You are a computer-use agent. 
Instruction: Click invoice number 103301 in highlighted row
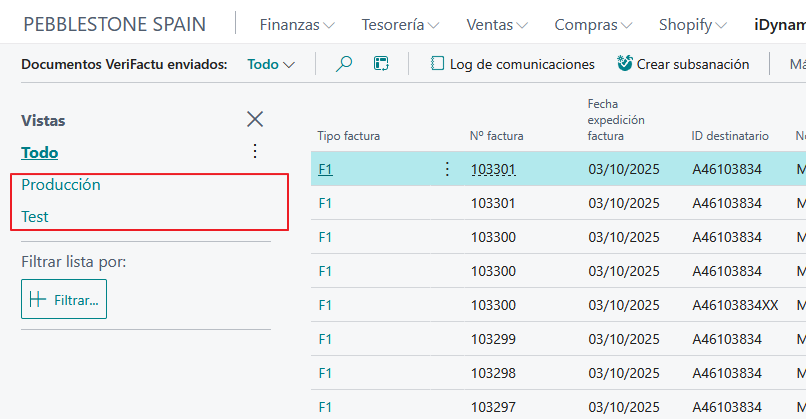pos(493,169)
